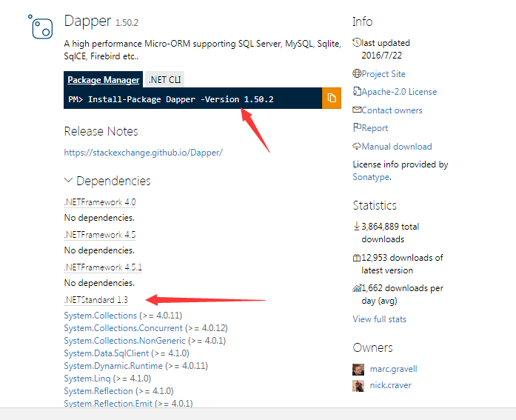Click the Contact owners link

[392, 110]
